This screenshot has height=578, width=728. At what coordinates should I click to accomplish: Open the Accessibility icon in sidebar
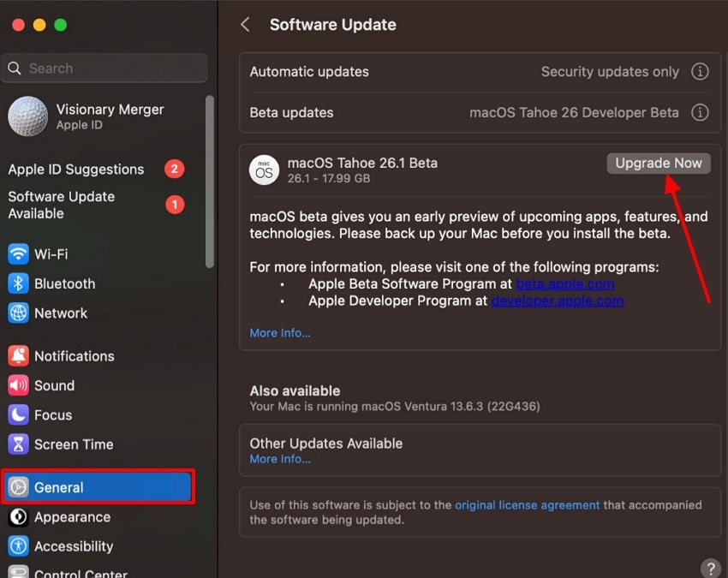coord(18,546)
